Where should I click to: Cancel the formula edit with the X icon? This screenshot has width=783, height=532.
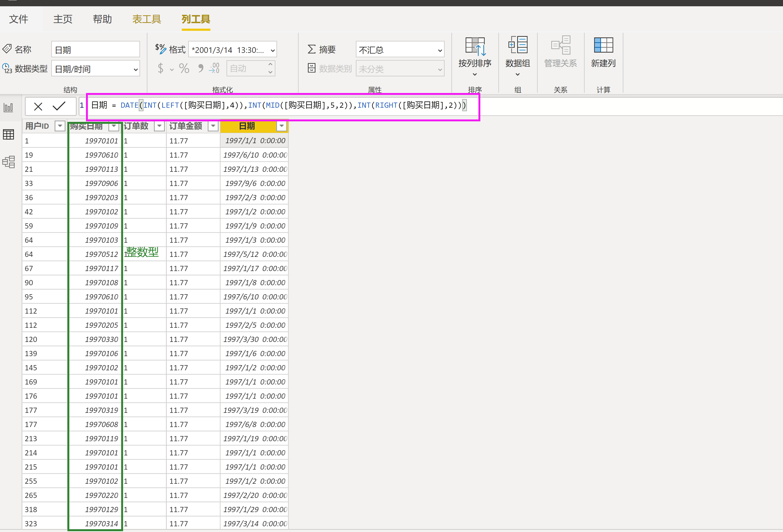38,106
